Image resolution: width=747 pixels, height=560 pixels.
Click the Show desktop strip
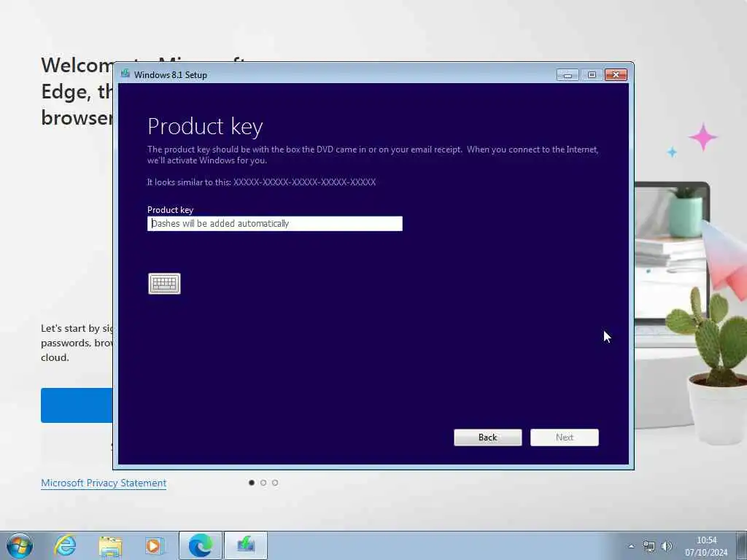743,545
